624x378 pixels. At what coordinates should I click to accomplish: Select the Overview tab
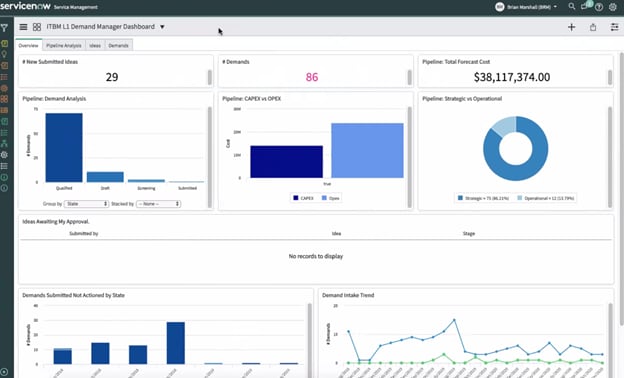(29, 45)
